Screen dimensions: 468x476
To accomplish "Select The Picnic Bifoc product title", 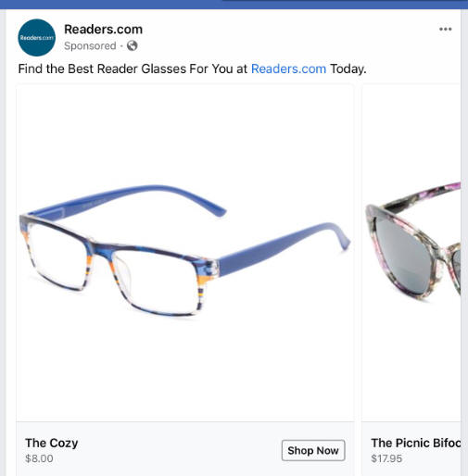I will click(416, 443).
